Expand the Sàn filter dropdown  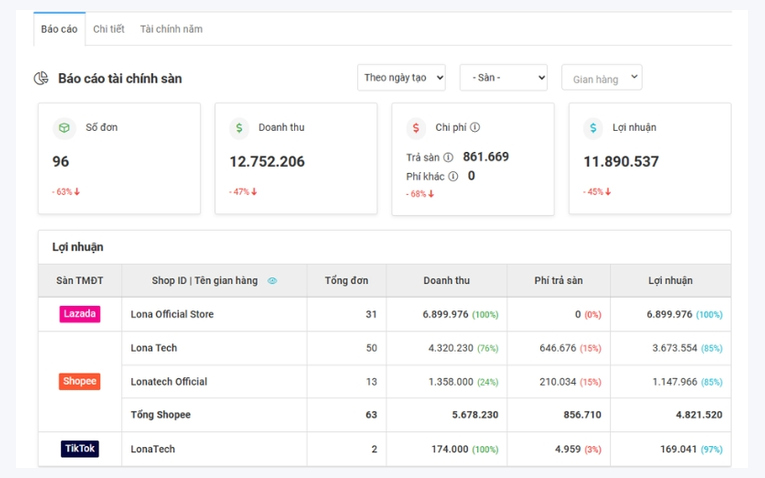coord(503,78)
